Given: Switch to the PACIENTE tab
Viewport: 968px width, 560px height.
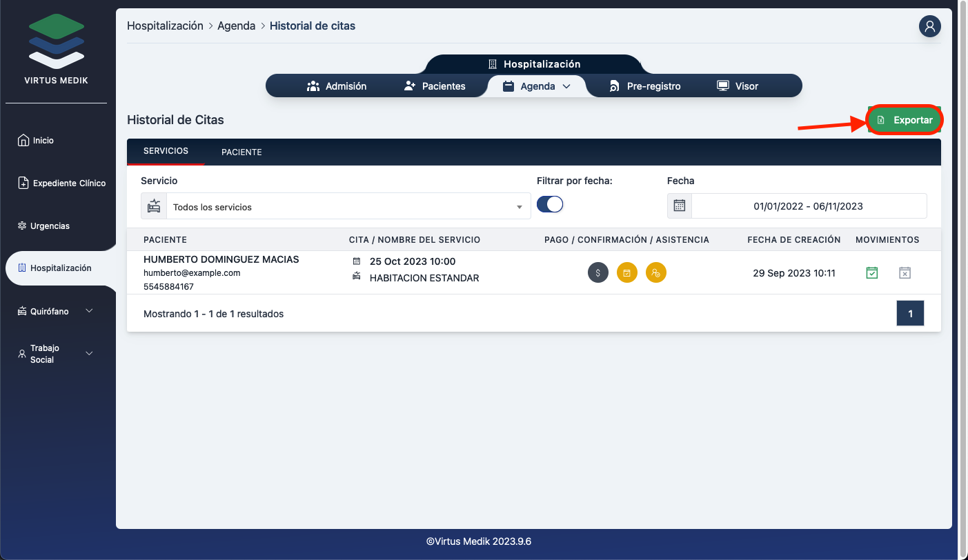Looking at the screenshot, I should coord(241,152).
